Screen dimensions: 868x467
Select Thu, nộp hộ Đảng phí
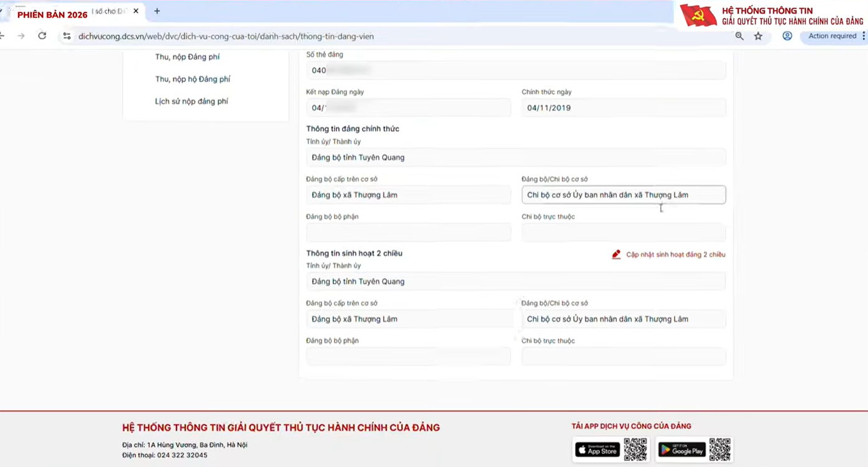point(193,79)
